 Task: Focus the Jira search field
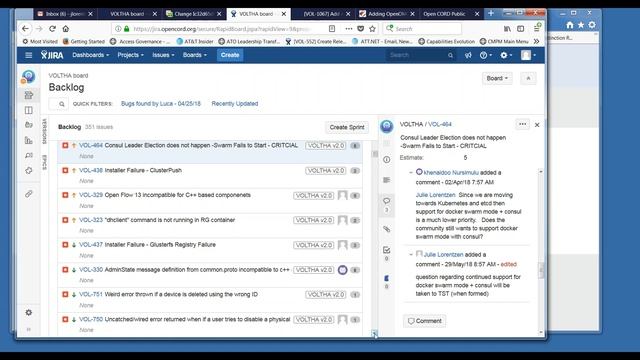click(420, 55)
